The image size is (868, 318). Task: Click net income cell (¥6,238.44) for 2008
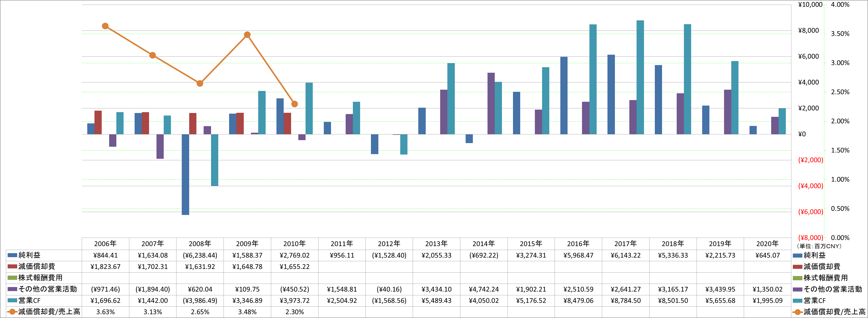pyautogui.click(x=200, y=255)
